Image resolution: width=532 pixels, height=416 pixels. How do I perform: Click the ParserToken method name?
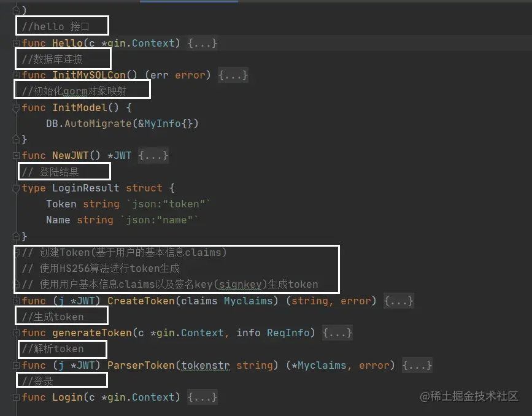coord(141,365)
